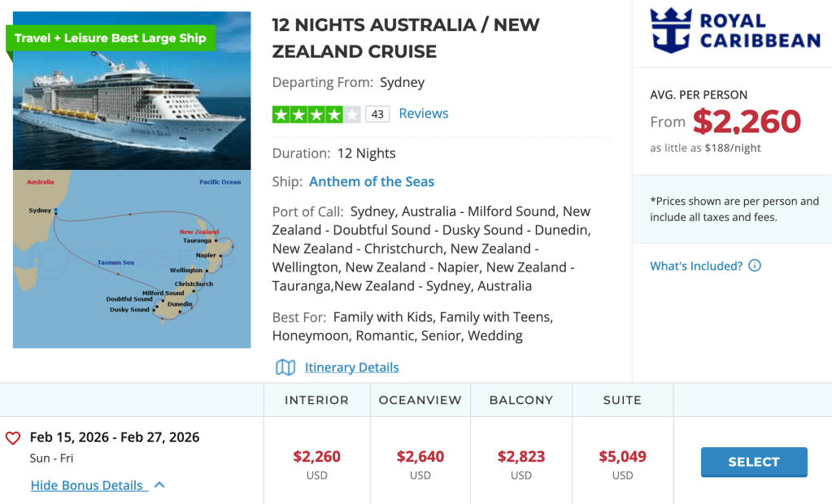Click the info icon beside What's Included
Screen dimensions: 832x504
coord(755,266)
